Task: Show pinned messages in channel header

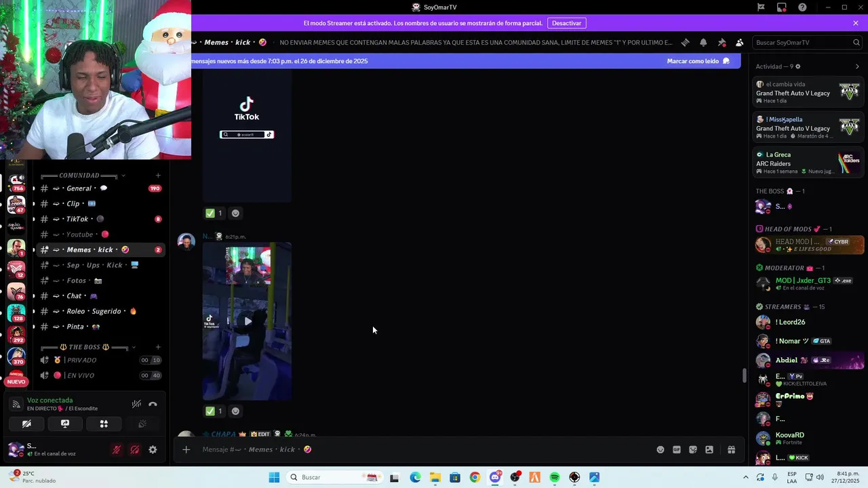Action: [x=722, y=42]
